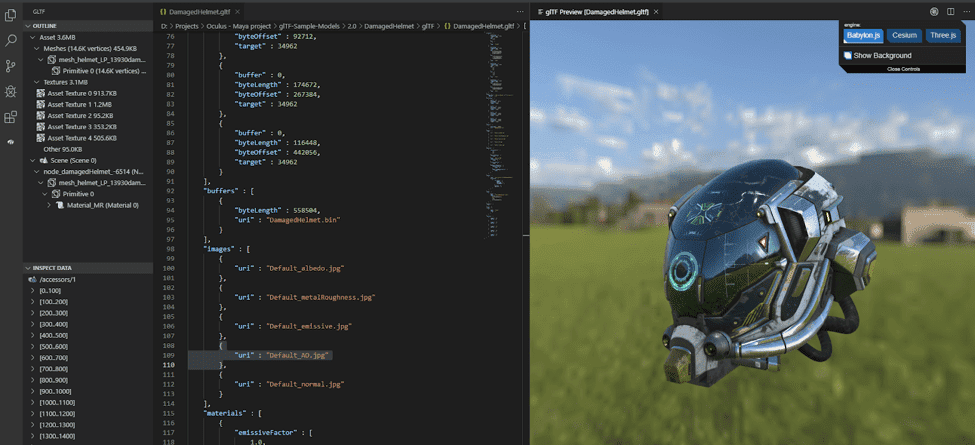The image size is (975, 445).
Task: Collapse the OUTLINE section
Action: point(28,26)
